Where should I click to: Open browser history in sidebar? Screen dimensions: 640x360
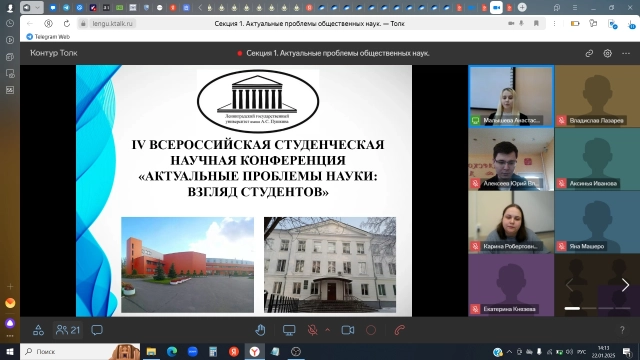click(10, 24)
